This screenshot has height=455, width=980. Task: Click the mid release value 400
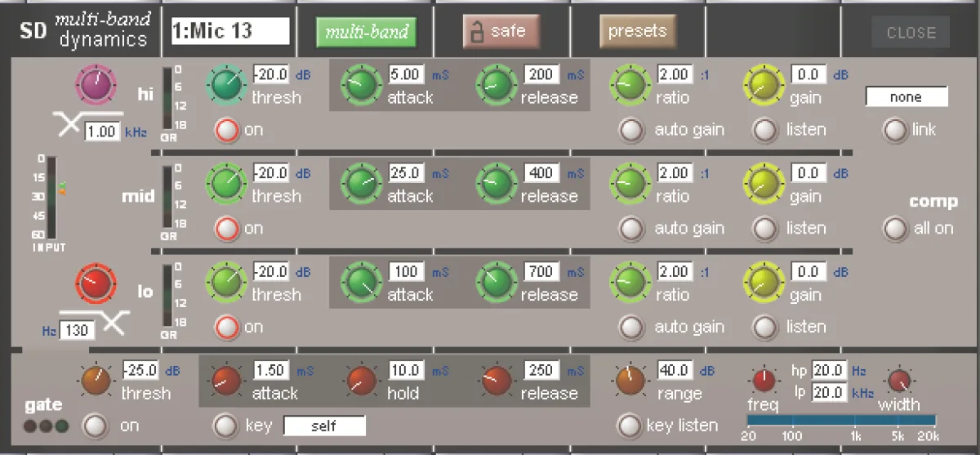pos(541,173)
